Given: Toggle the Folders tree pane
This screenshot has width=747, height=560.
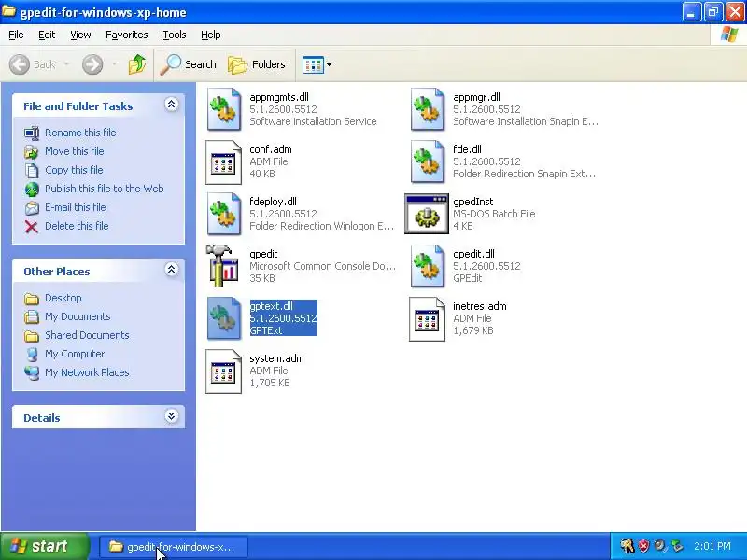Looking at the screenshot, I should pos(257,64).
